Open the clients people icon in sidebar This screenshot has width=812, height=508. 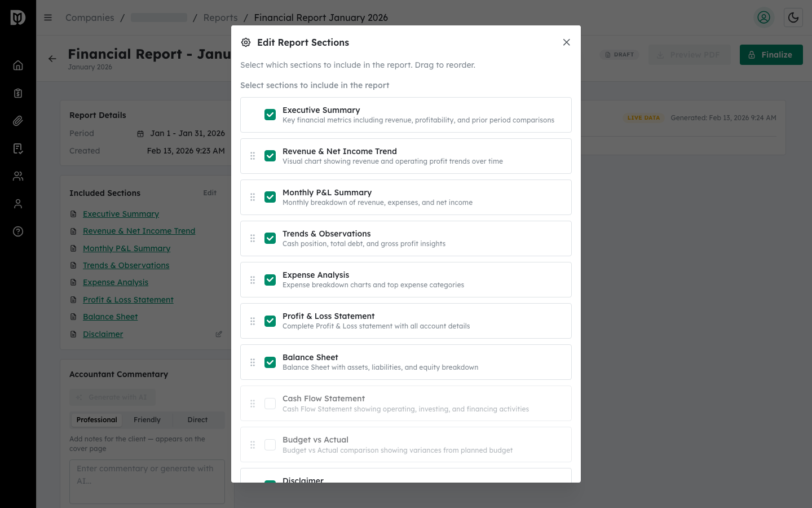point(17,176)
